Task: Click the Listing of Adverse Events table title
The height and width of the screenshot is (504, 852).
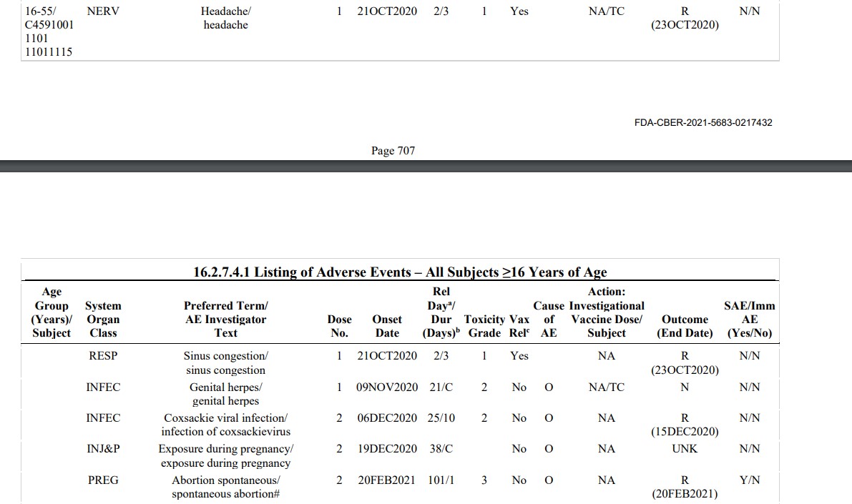Action: [x=400, y=272]
